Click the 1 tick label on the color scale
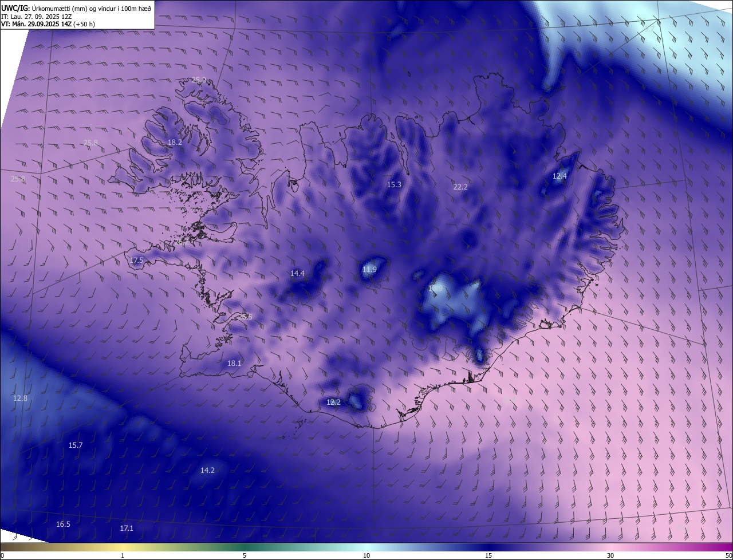Viewport: 733px width, 560px height. pos(123,555)
